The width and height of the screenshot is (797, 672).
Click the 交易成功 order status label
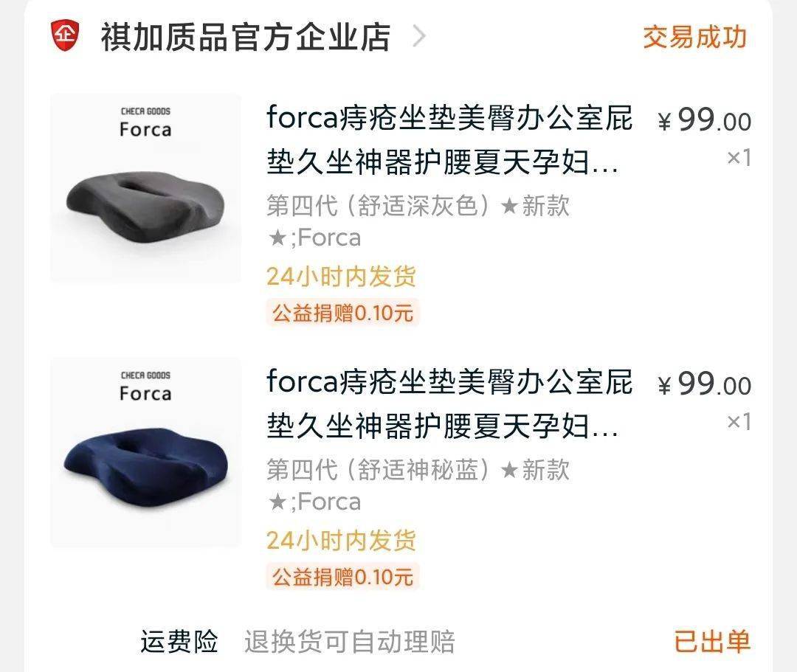[x=694, y=36]
